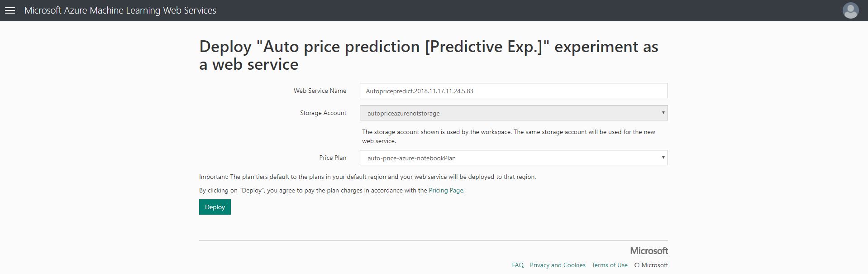
Task: Expand the Price Plan dropdown
Action: pyautogui.click(x=513, y=158)
